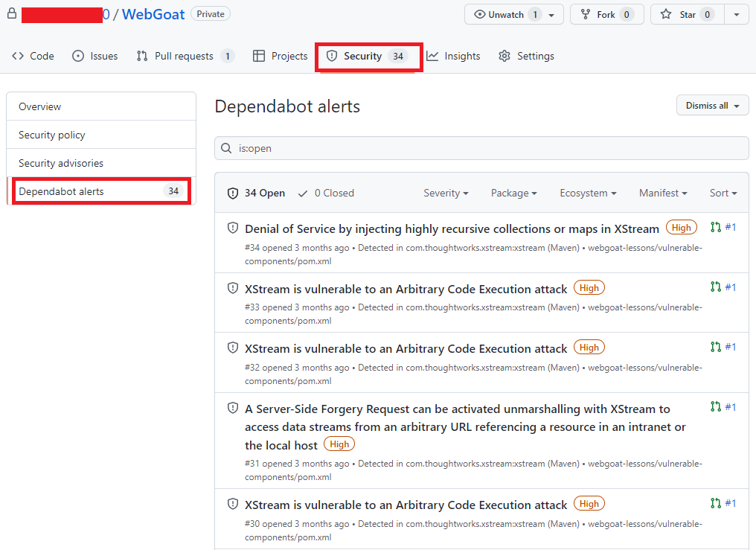Click the Security tab count badge 34

click(398, 56)
